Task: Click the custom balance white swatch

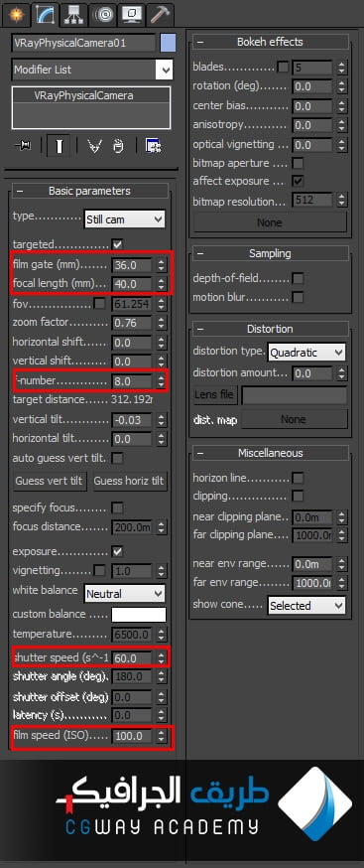Action: 139,615
